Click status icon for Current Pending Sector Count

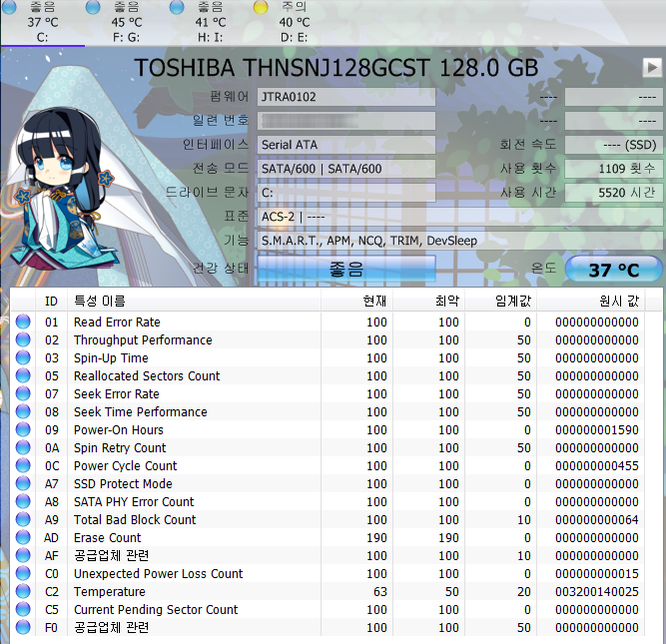23,609
